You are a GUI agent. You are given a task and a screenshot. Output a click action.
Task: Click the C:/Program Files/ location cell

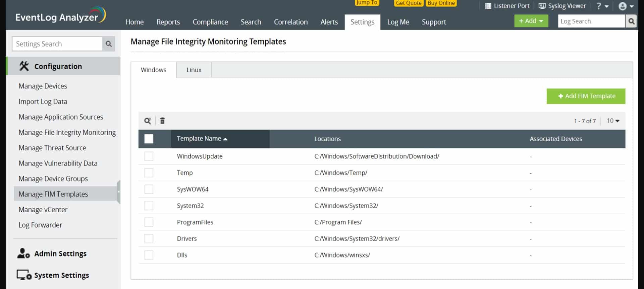pyautogui.click(x=338, y=222)
